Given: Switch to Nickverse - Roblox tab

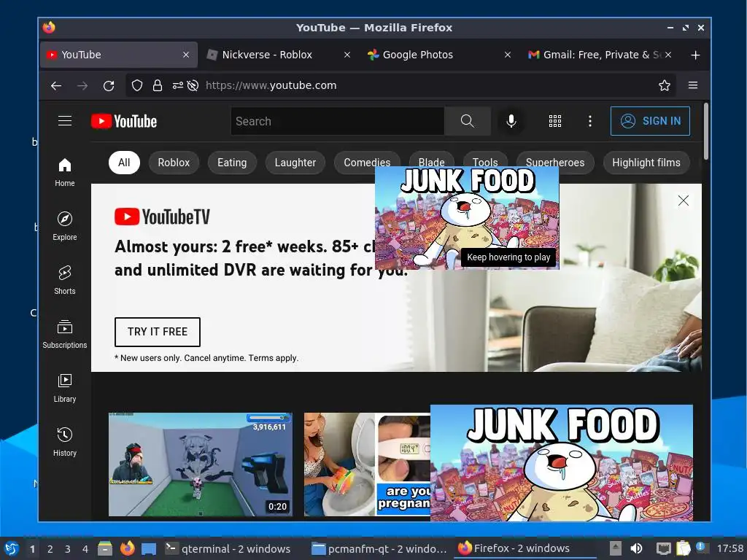Looking at the screenshot, I should (x=279, y=55).
